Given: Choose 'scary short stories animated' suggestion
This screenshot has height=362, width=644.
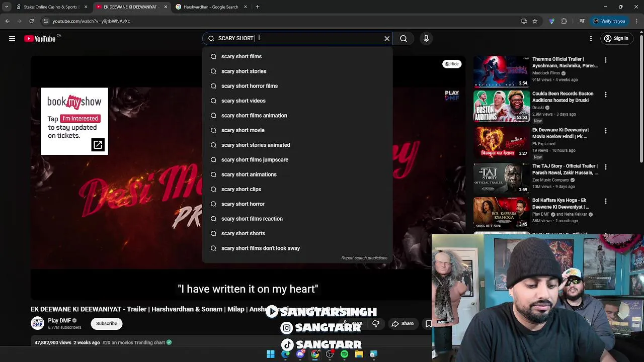Looking at the screenshot, I should 297,145.
